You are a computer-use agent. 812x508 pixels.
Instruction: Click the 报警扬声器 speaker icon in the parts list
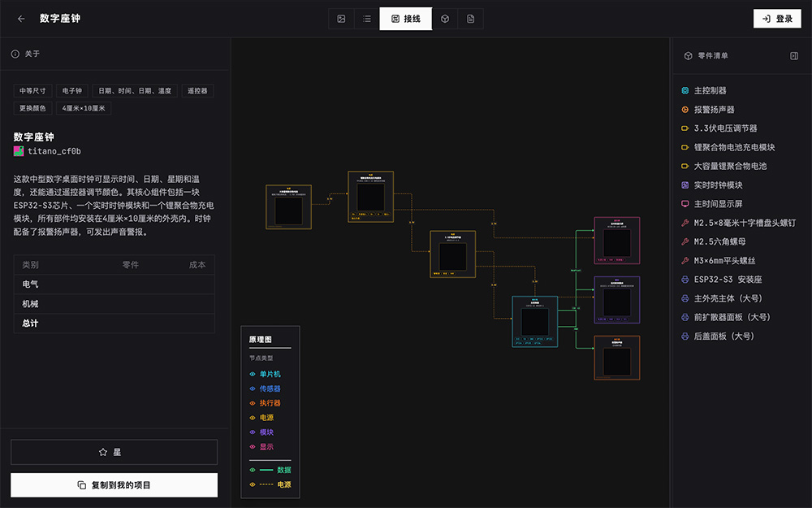(685, 109)
